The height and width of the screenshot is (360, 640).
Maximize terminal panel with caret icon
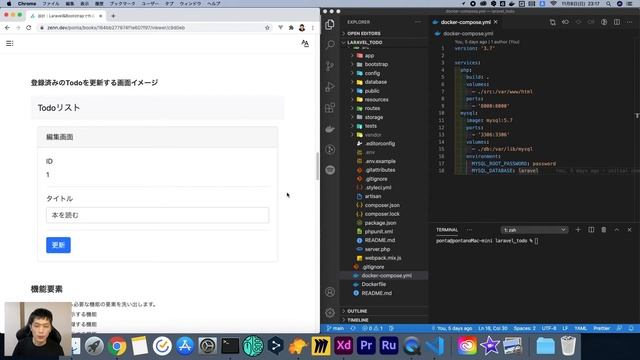pyautogui.click(x=617, y=230)
